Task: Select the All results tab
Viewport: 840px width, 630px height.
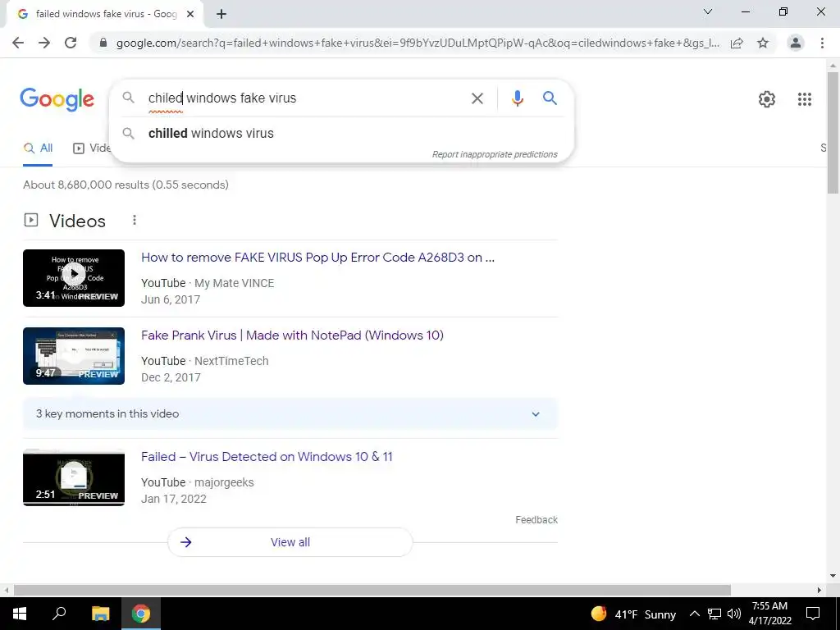Action: tap(38, 148)
